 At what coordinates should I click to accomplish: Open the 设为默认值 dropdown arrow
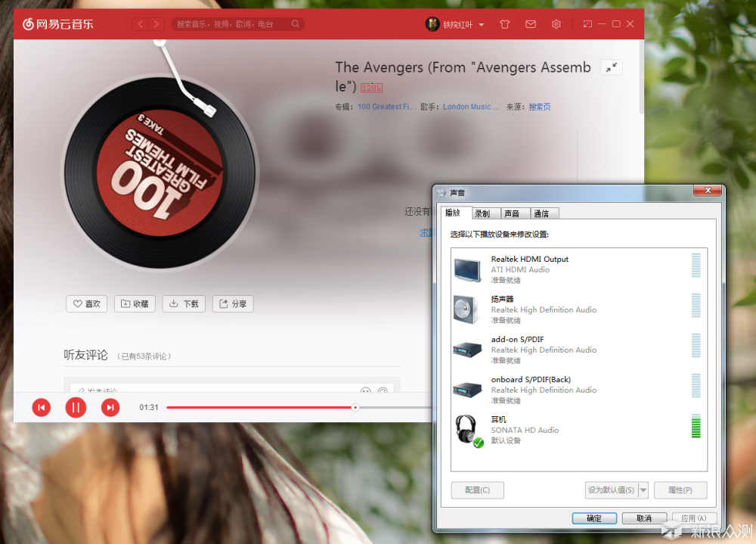pyautogui.click(x=643, y=490)
